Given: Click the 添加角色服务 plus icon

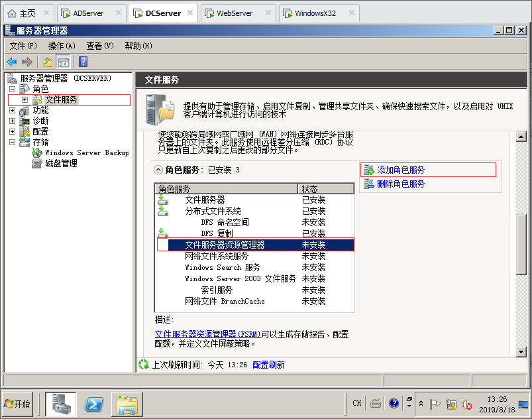Looking at the screenshot, I should pyautogui.click(x=369, y=170).
